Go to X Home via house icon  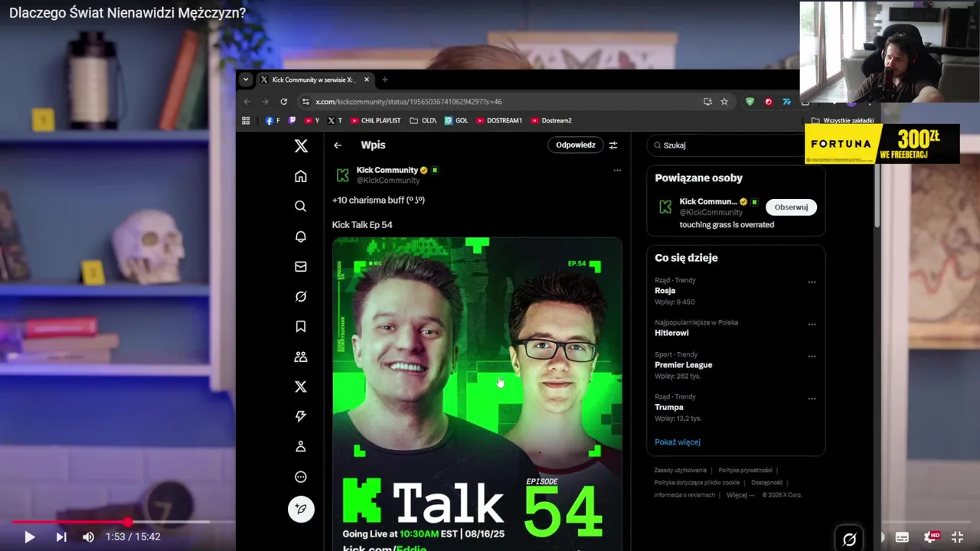click(301, 177)
